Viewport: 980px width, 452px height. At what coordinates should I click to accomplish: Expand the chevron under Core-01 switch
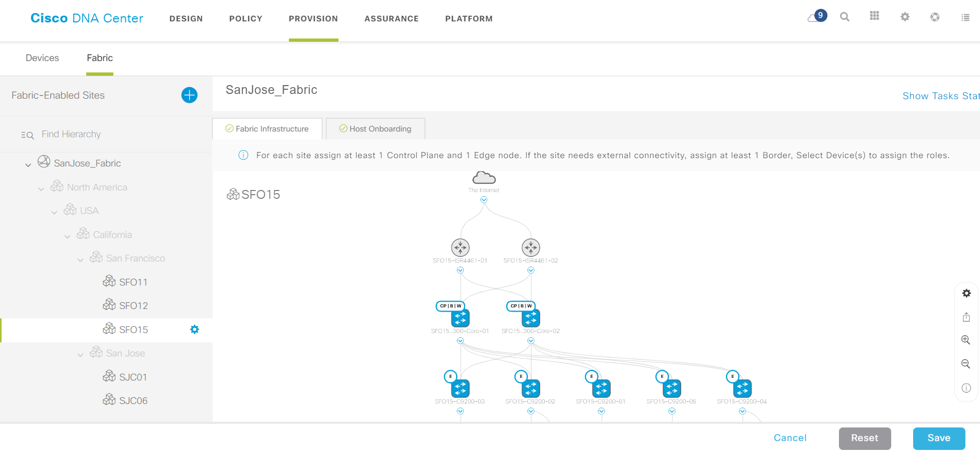[x=460, y=341]
